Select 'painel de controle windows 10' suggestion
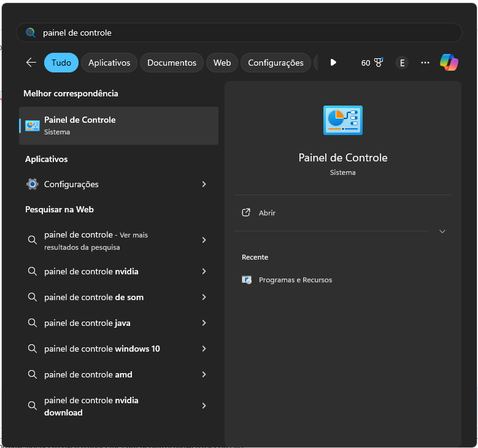This screenshot has height=448, width=478. click(x=118, y=349)
